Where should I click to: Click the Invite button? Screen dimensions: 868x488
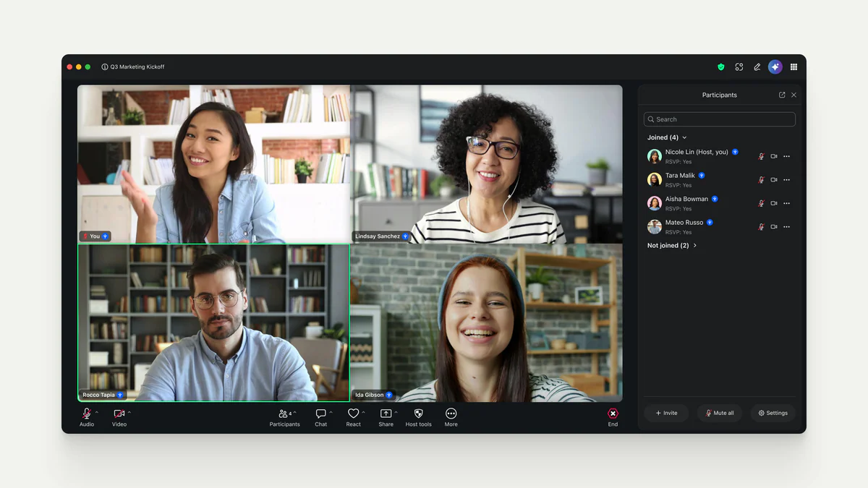pyautogui.click(x=665, y=413)
